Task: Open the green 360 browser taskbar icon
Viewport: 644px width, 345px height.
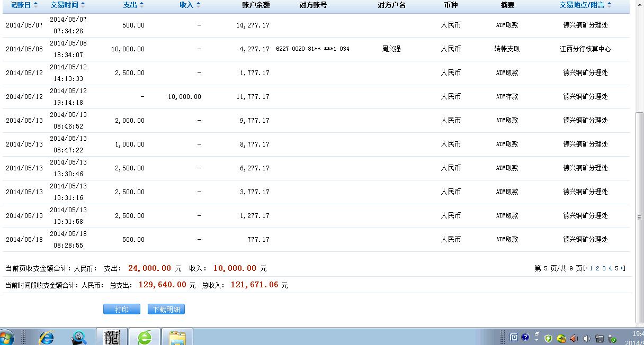Action: pyautogui.click(x=145, y=337)
